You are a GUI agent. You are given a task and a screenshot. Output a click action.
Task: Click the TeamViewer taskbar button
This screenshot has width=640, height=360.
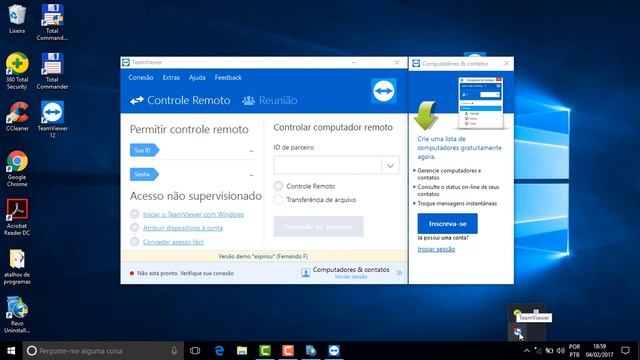pyautogui.click(x=334, y=351)
